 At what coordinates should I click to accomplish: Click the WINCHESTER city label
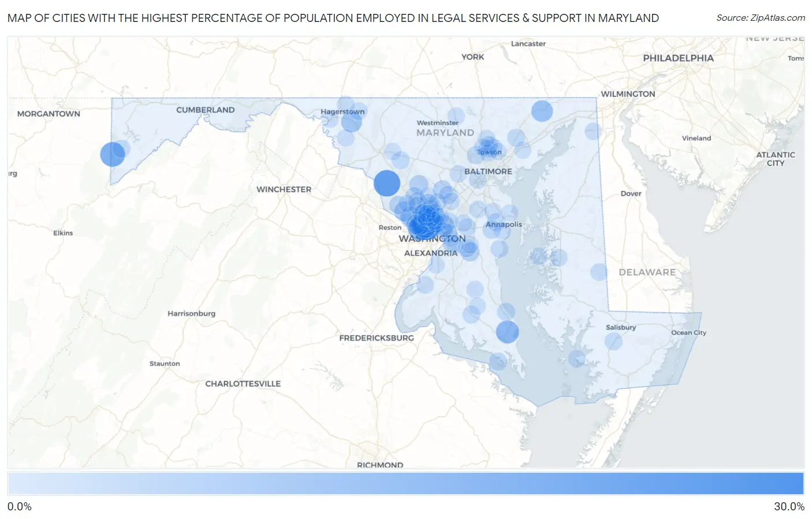(284, 189)
